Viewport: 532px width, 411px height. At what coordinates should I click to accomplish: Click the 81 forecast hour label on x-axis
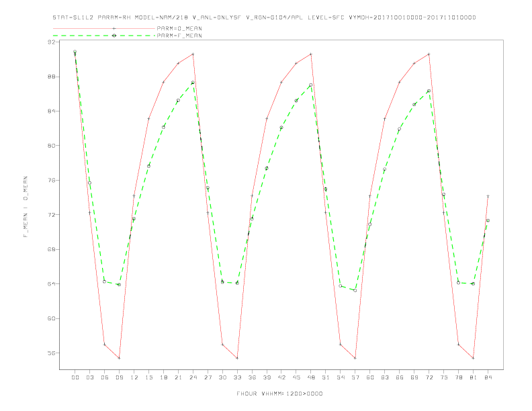coord(474,377)
